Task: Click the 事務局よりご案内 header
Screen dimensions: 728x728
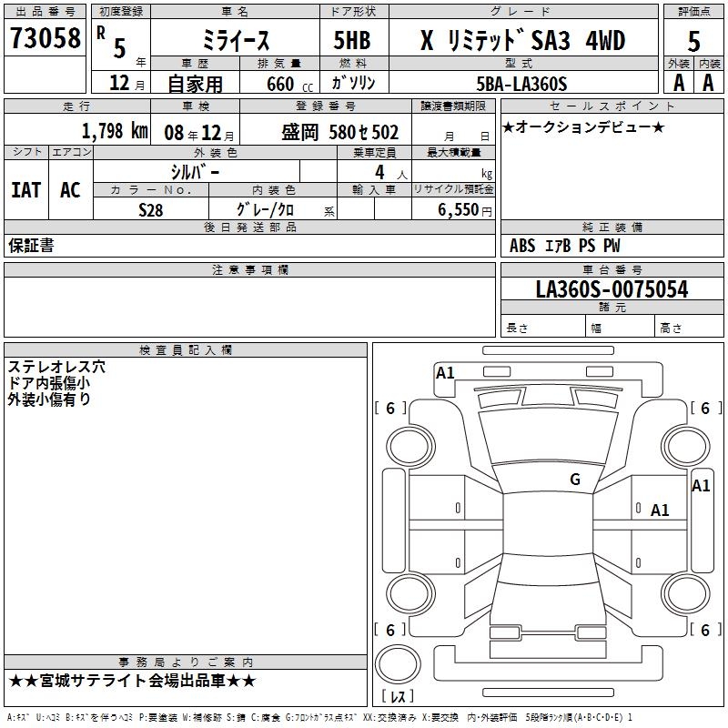Action: tap(186, 662)
